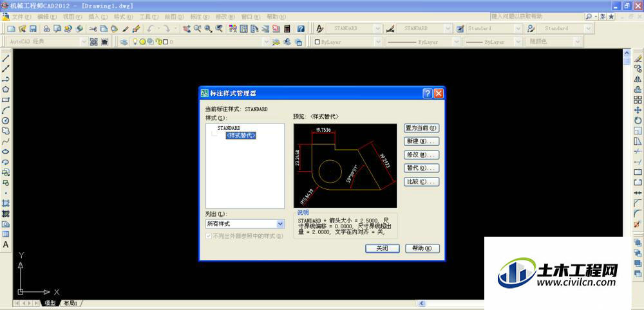Viewport: 644px width, 310px height.
Task: Open the 编辑 menu
Action: coord(47,17)
